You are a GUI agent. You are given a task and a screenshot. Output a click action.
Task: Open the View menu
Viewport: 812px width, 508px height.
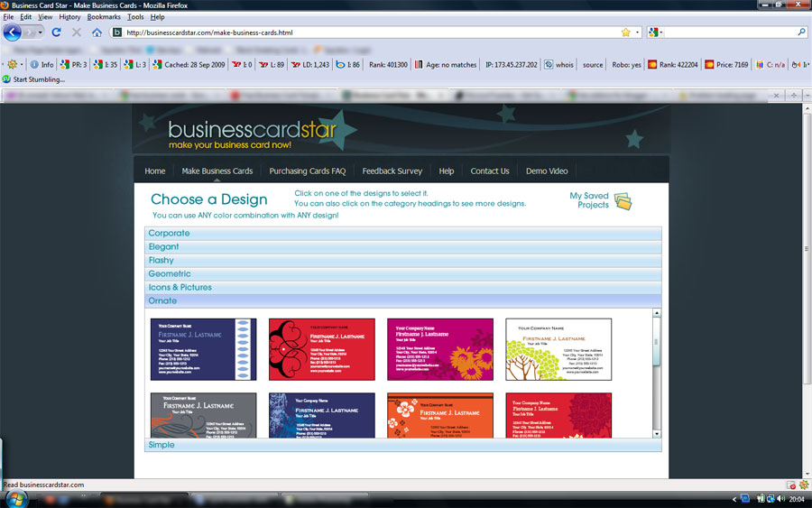(45, 17)
